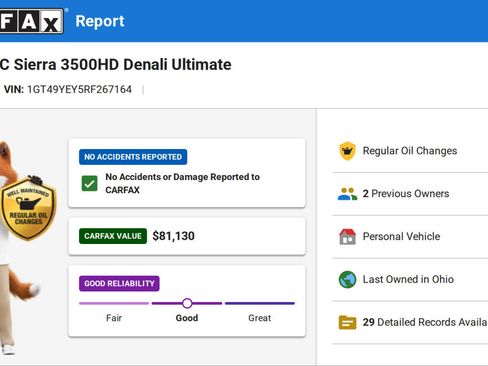Click the globe icon for Last Owned in Ohio
The height and width of the screenshot is (366, 488).
(347, 279)
